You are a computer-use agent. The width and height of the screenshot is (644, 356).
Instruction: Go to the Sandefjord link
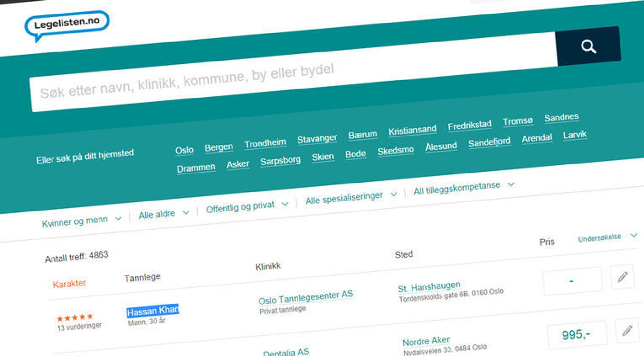pyautogui.click(x=489, y=142)
